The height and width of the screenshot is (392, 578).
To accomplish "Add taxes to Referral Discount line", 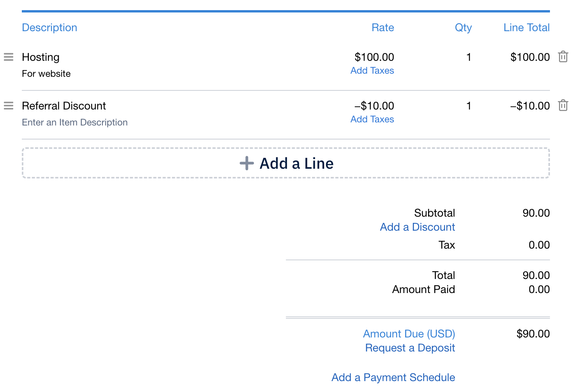I will (372, 119).
